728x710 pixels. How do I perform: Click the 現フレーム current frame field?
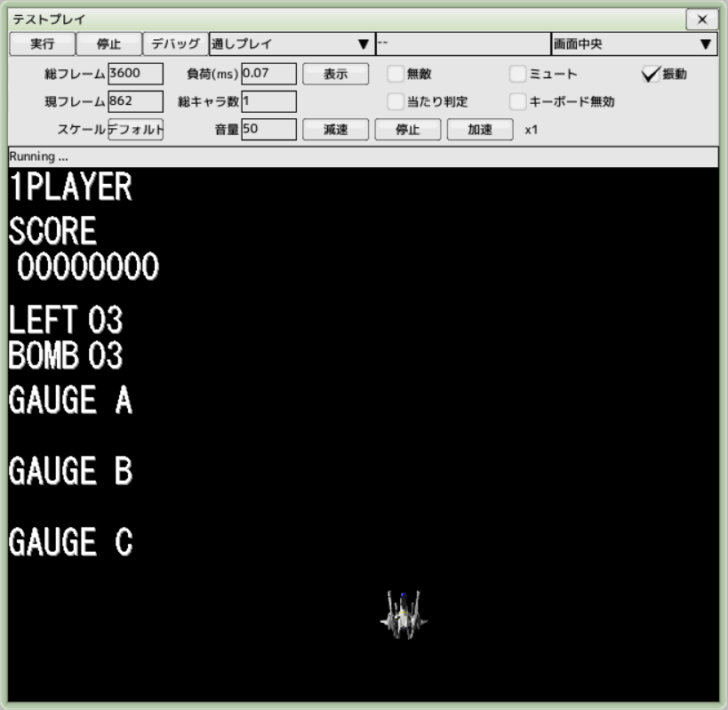point(135,101)
